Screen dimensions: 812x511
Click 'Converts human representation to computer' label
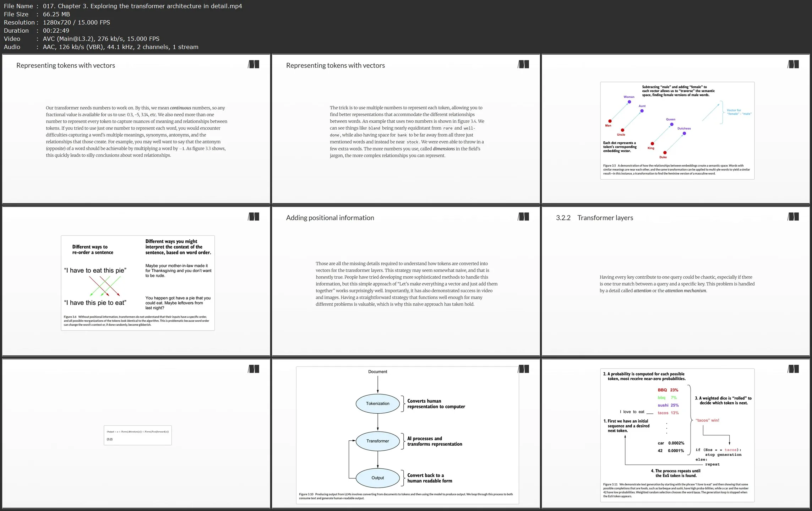436,404
